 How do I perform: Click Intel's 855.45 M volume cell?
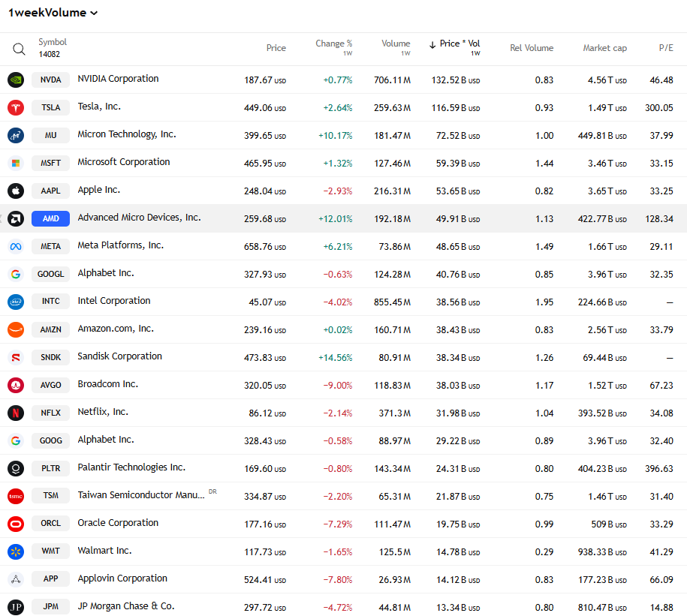(x=392, y=302)
